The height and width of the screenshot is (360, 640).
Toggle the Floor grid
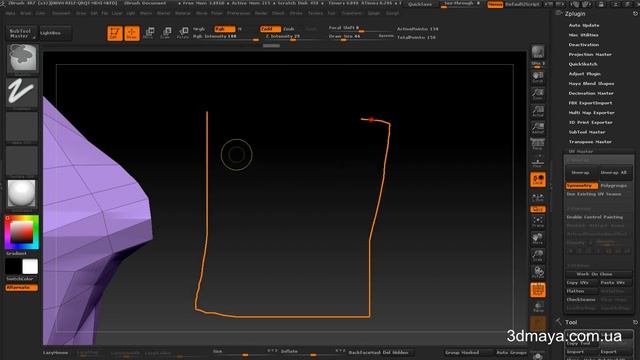point(538,162)
